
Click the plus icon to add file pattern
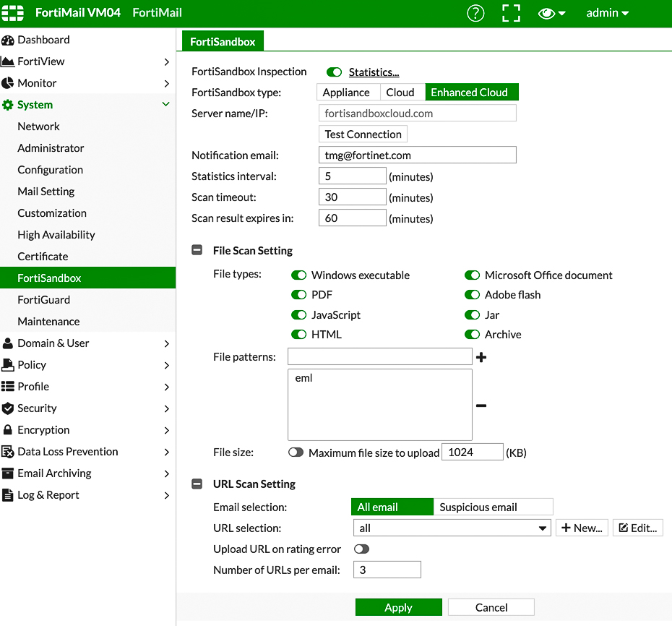point(481,356)
